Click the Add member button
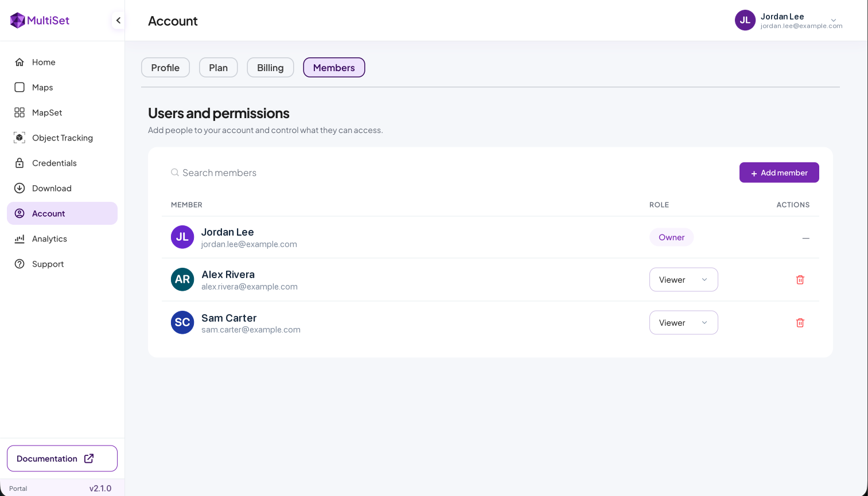868x496 pixels. pyautogui.click(x=779, y=173)
